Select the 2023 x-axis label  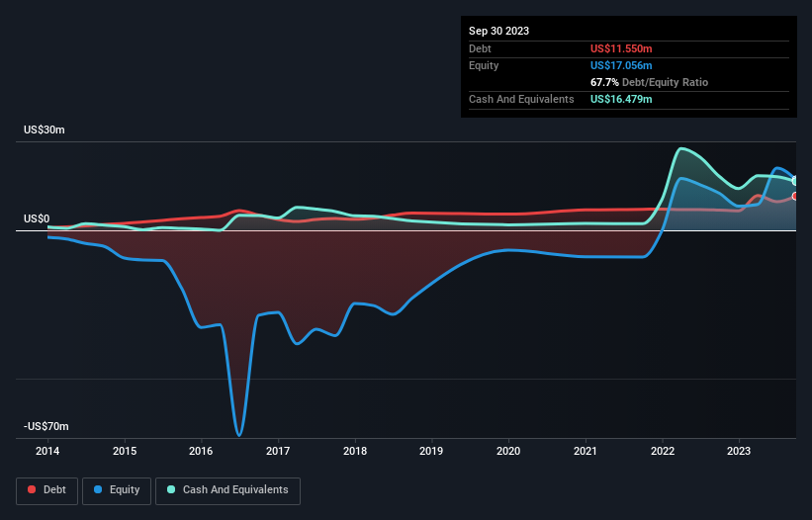point(739,451)
